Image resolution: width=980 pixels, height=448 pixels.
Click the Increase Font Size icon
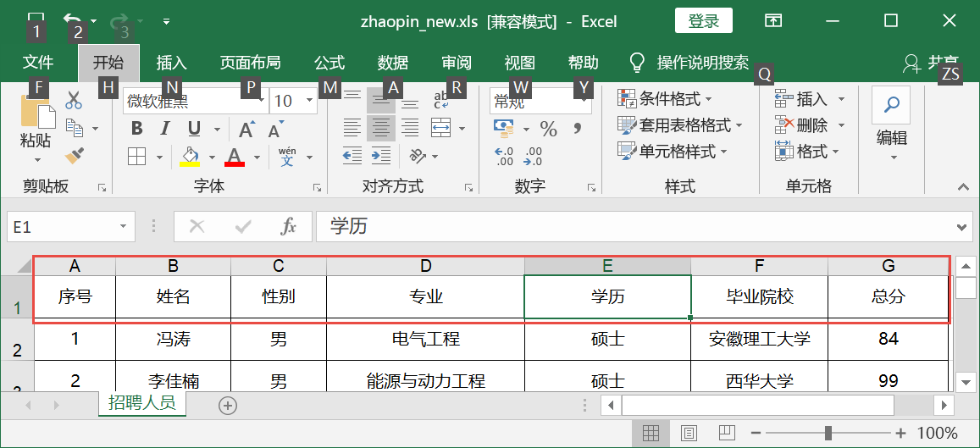[x=246, y=129]
